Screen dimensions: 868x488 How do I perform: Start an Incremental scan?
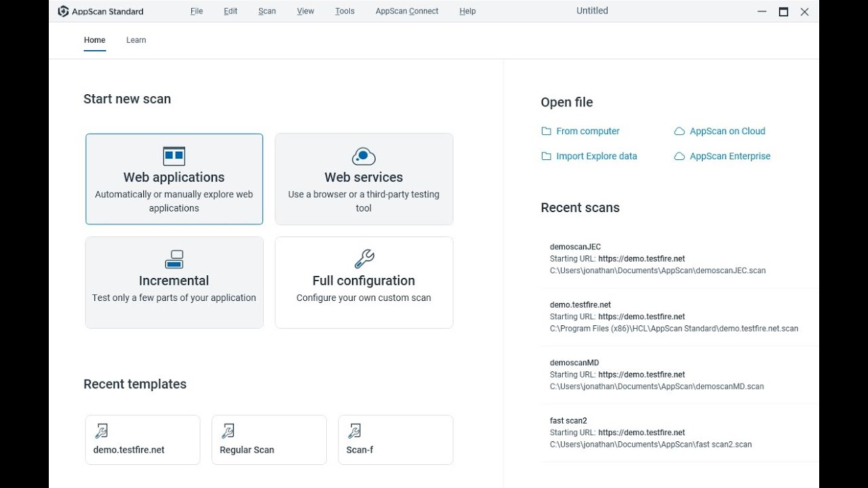point(174,283)
